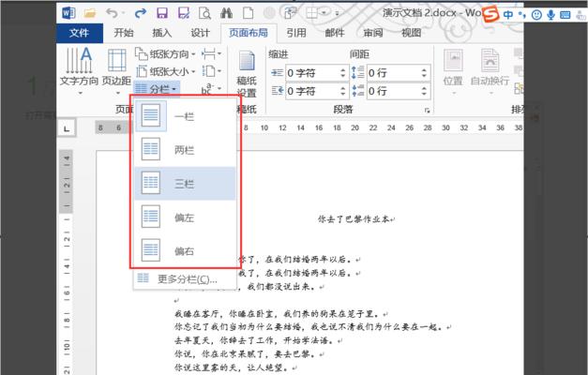The image size is (588, 375).
Task: Select the 页面布局 Page Layout tab
Action: click(x=249, y=33)
